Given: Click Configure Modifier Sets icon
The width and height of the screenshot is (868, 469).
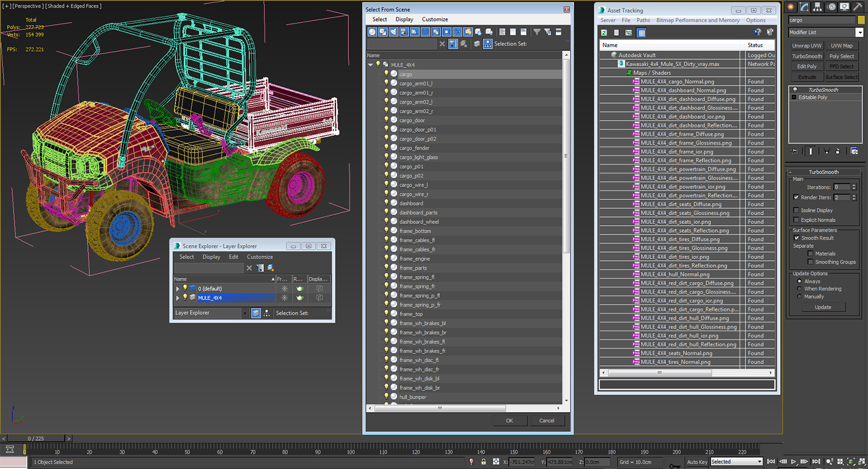Looking at the screenshot, I should tap(855, 151).
